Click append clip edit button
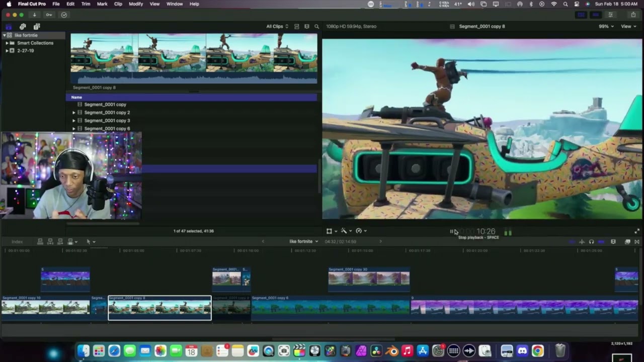The width and height of the screenshot is (644, 362). click(60, 242)
